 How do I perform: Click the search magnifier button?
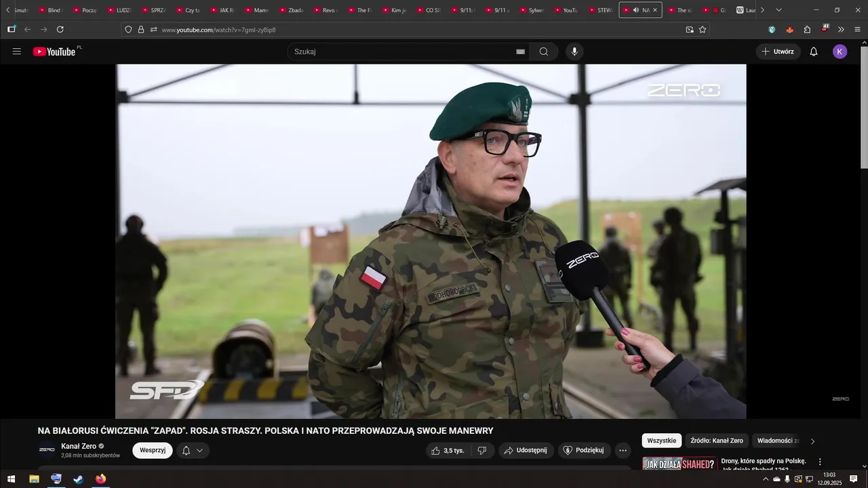[x=544, y=52]
